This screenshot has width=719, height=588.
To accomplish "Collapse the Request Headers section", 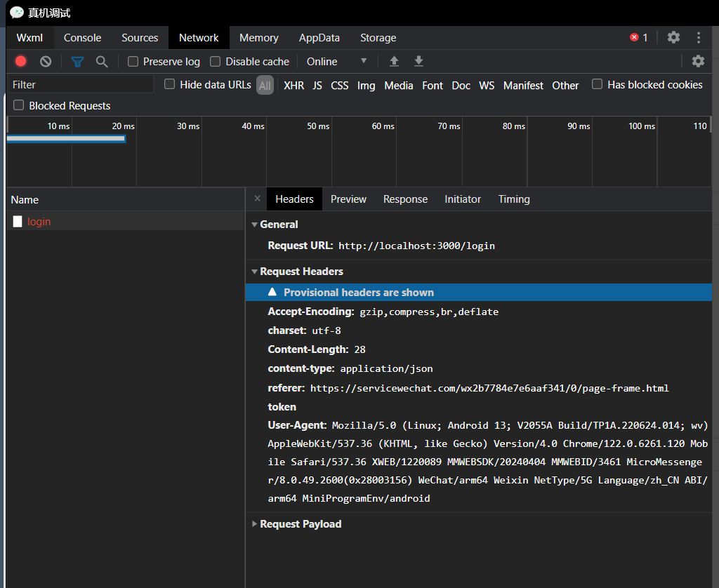I will pyautogui.click(x=254, y=272).
